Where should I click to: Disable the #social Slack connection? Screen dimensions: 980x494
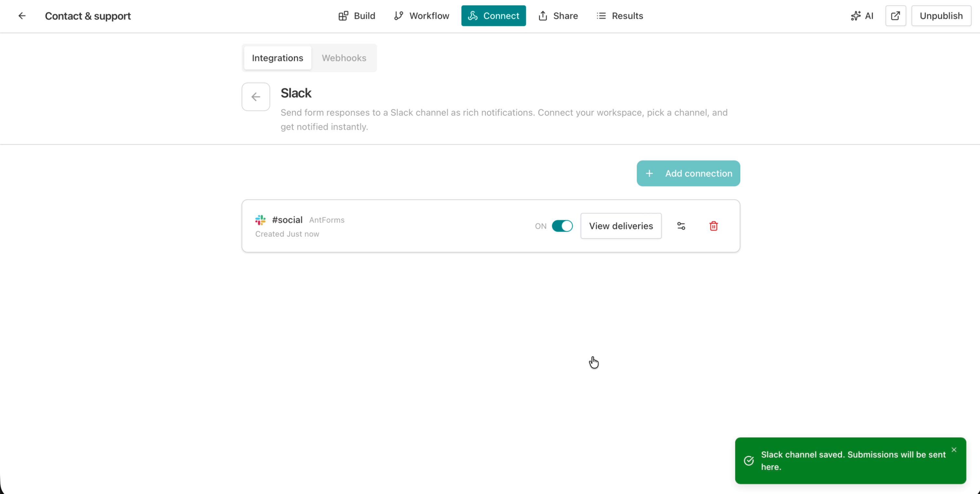coord(563,226)
